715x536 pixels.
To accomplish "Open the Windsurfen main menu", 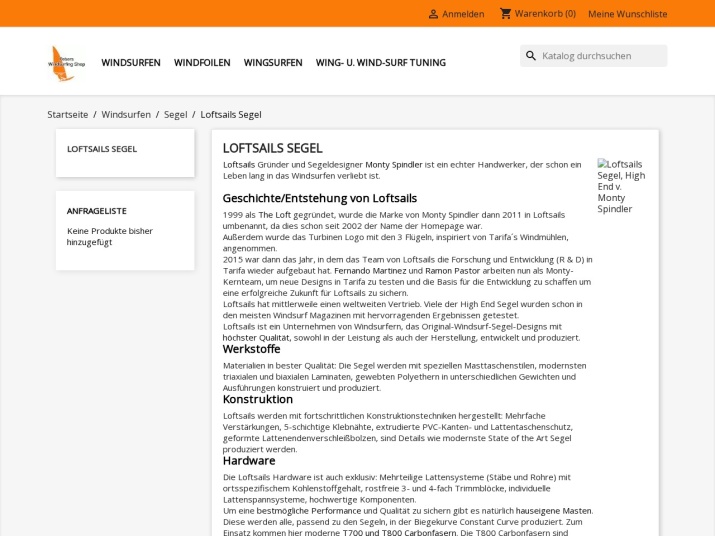I will [131, 62].
